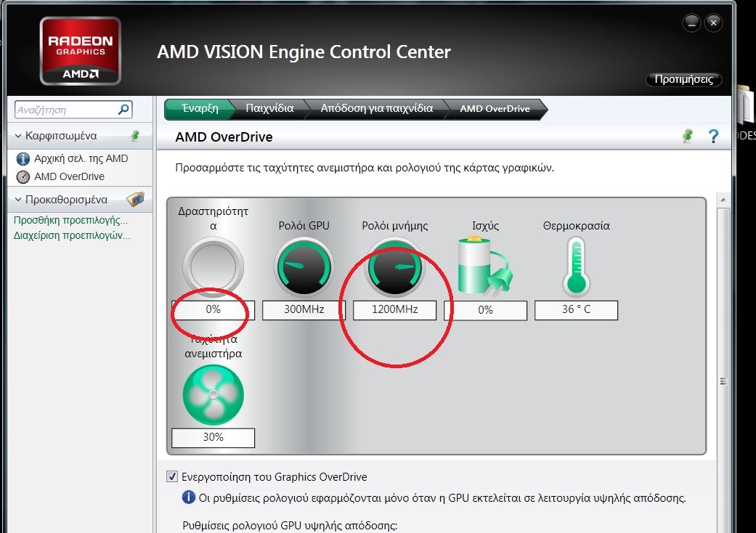Click the blue info icon under the OverDrive checkbox

(189, 497)
